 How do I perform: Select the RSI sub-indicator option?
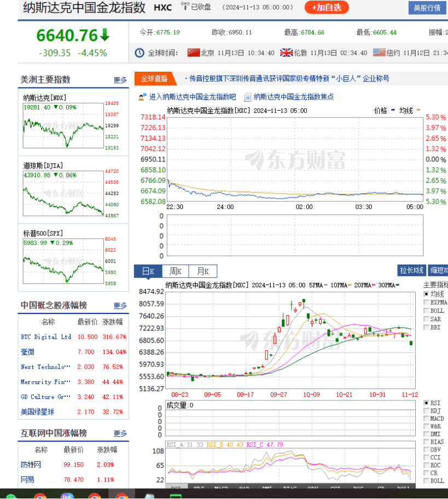pyautogui.click(x=426, y=403)
